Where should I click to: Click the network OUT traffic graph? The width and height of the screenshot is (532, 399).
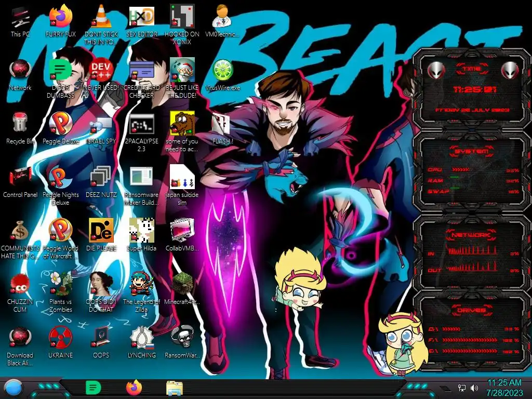click(x=473, y=267)
